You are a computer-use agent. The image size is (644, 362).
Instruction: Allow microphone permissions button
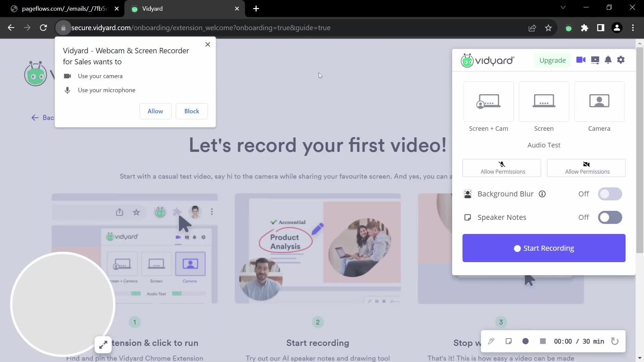tap(501, 168)
